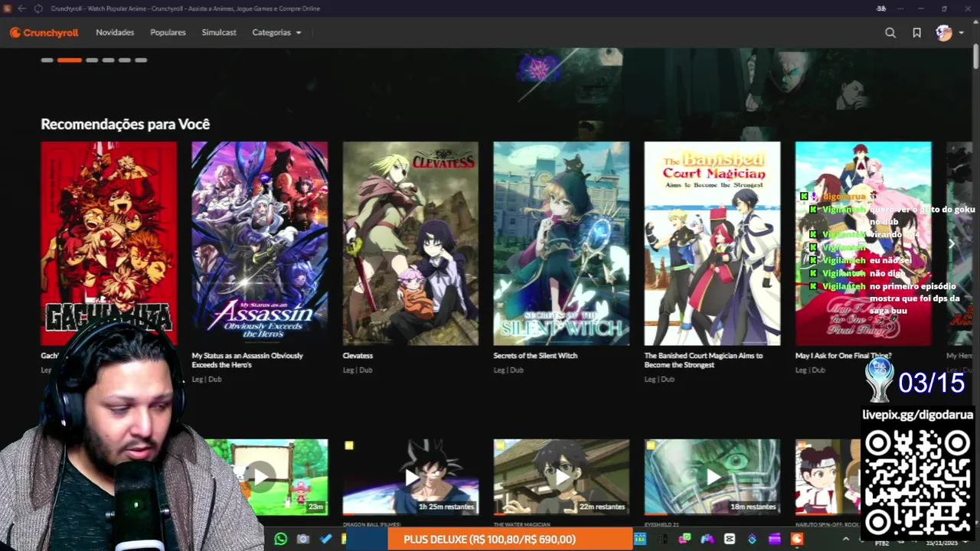Viewport: 980px width, 551px height.
Task: Click 'Leg | Dub' under Clevatess
Action: 357,370
